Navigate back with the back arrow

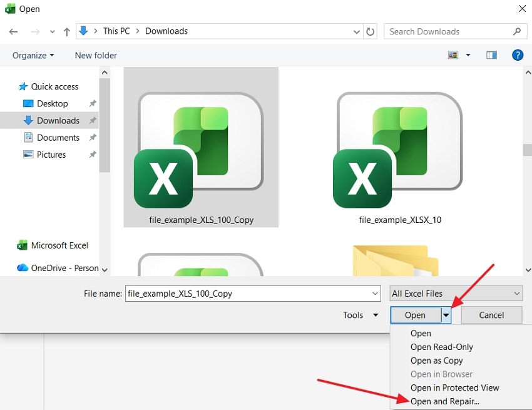pyautogui.click(x=13, y=31)
